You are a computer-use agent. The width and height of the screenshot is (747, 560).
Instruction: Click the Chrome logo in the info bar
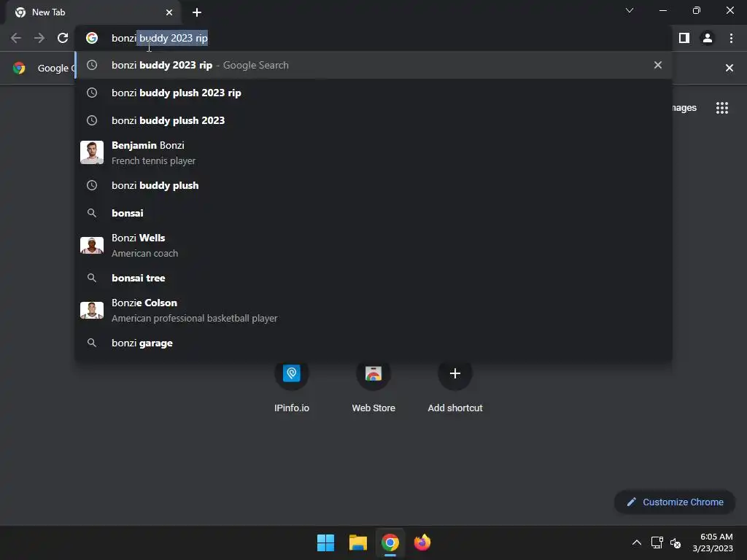click(x=19, y=68)
